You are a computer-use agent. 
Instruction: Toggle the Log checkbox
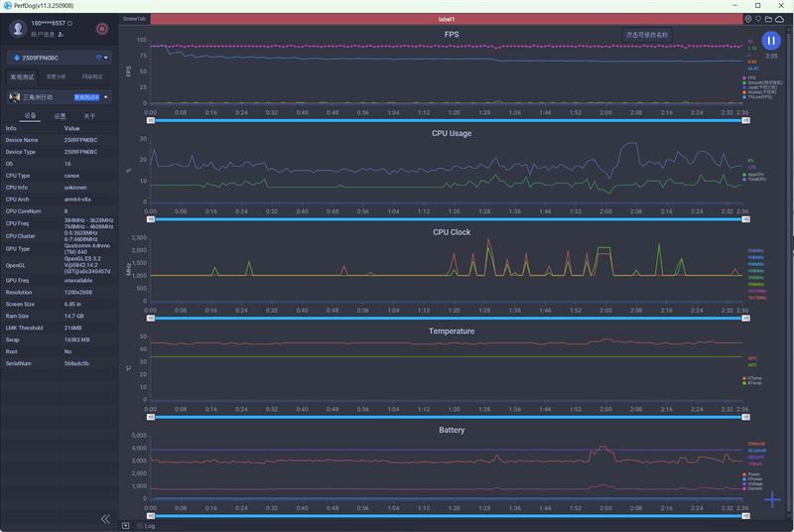tap(139, 526)
